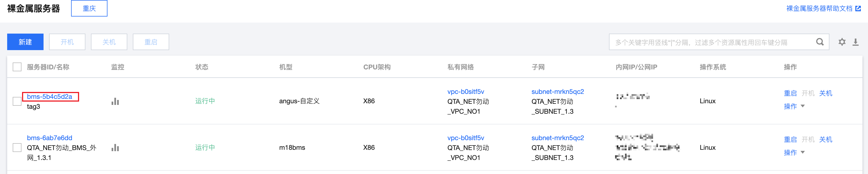Click the 关机 toolbar button
Image resolution: width=868 pixels, height=174 pixels.
(x=109, y=42)
